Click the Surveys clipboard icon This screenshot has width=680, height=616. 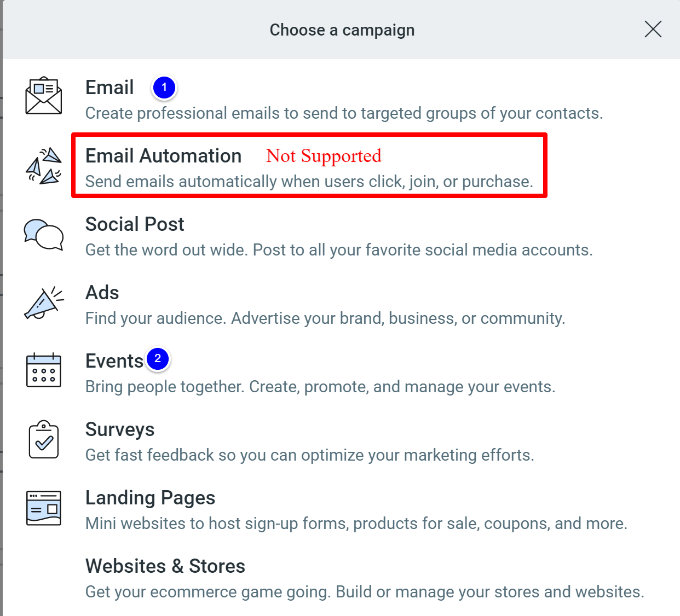(x=44, y=439)
